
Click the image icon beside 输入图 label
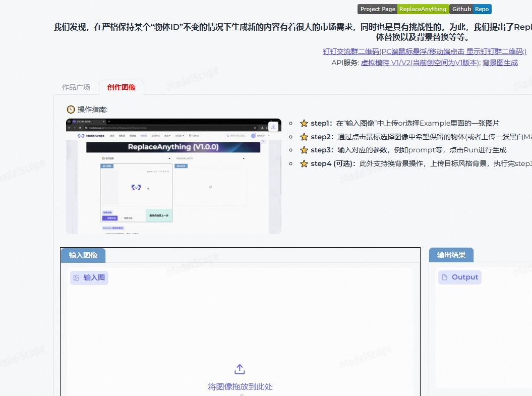(77, 277)
